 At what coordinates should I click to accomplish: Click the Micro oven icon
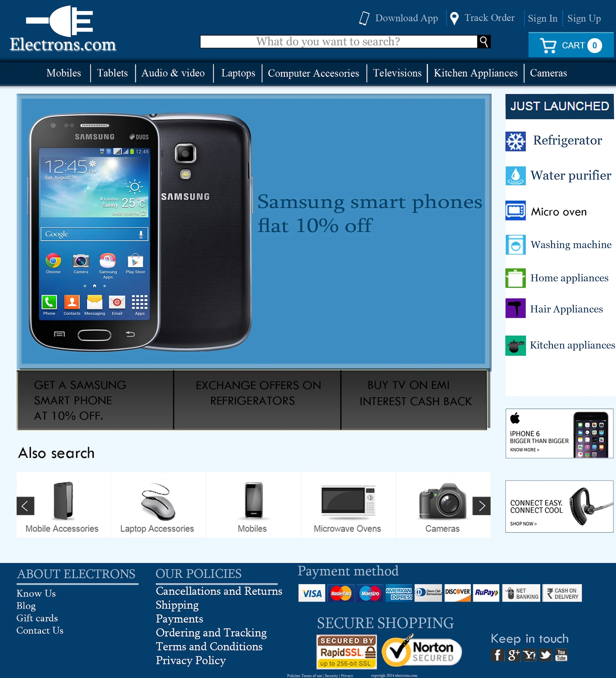point(516,211)
